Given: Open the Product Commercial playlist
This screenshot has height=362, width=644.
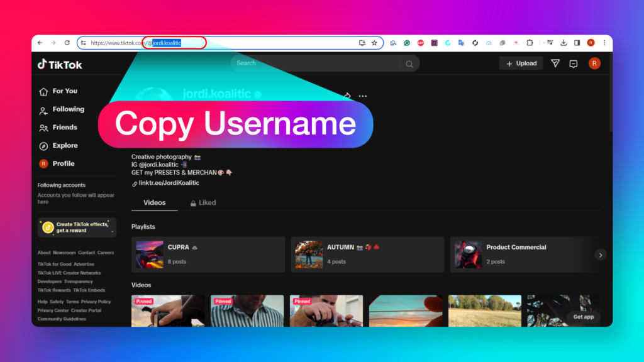Looking at the screenshot, I should click(x=524, y=255).
